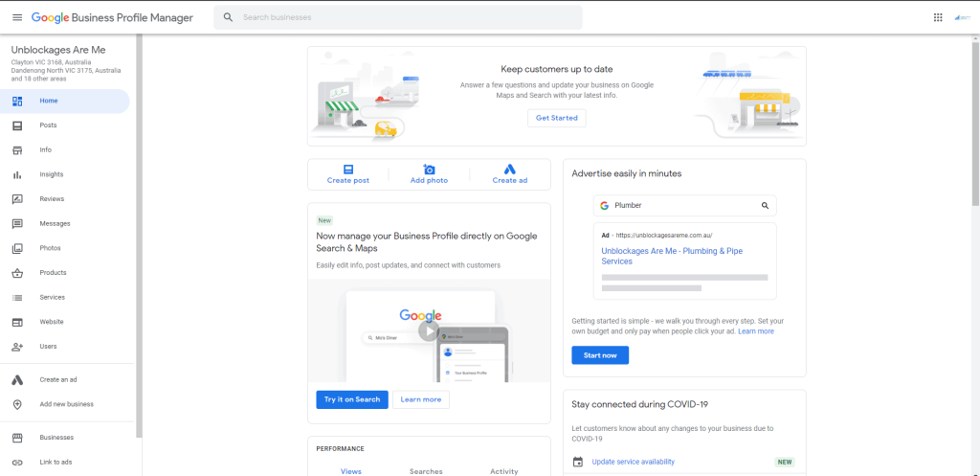Click the Create post icon

pyautogui.click(x=348, y=169)
